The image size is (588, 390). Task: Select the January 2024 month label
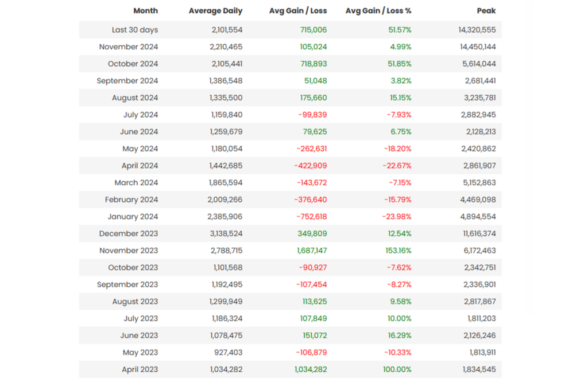point(132,217)
